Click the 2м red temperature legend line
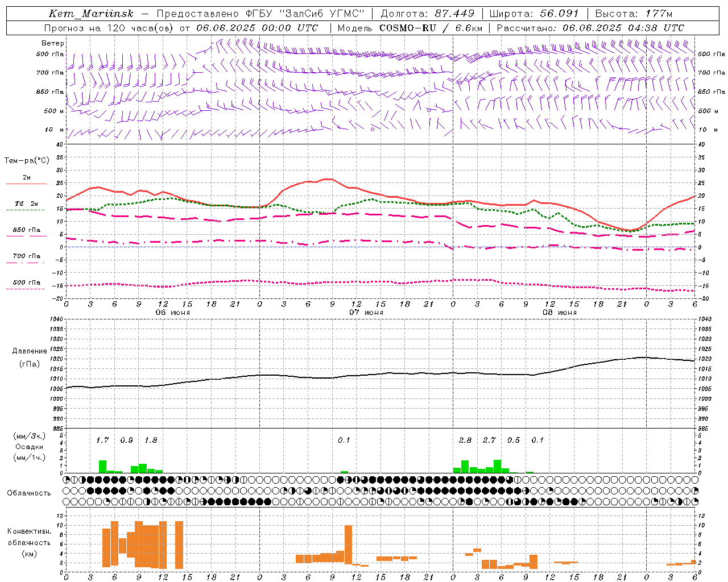The width and height of the screenshot is (728, 582). coord(26,184)
